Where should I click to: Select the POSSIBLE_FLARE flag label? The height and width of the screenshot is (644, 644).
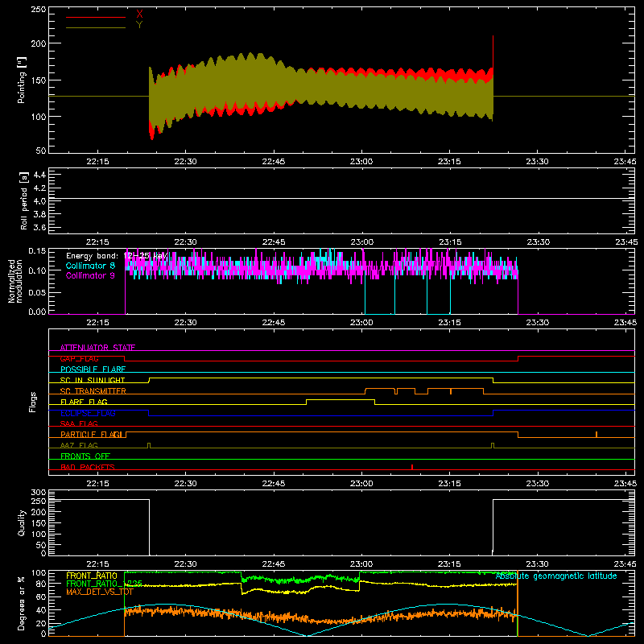(93, 369)
